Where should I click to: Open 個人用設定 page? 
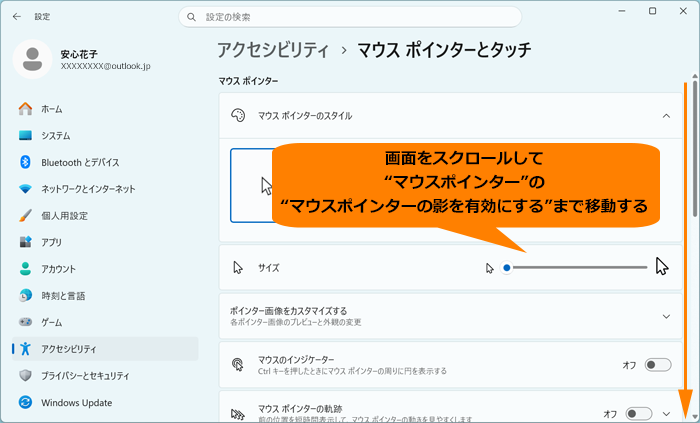pyautogui.click(x=105, y=216)
